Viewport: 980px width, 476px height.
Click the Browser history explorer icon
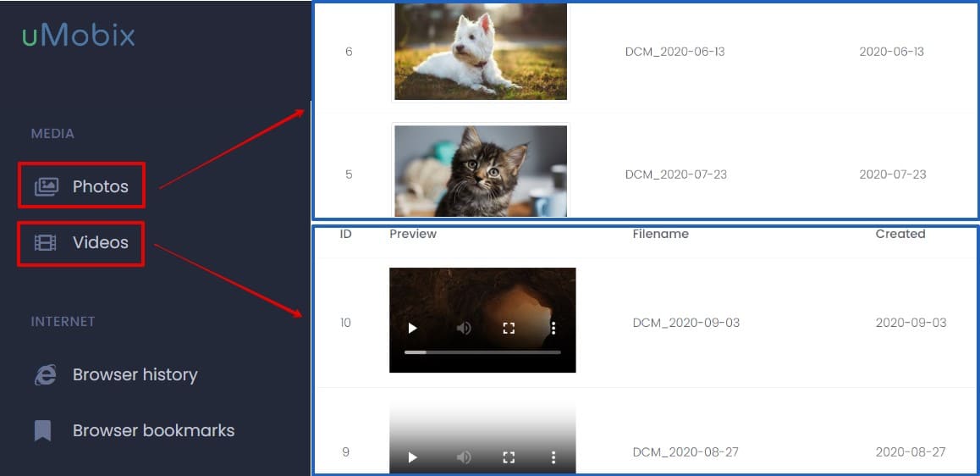coord(45,374)
